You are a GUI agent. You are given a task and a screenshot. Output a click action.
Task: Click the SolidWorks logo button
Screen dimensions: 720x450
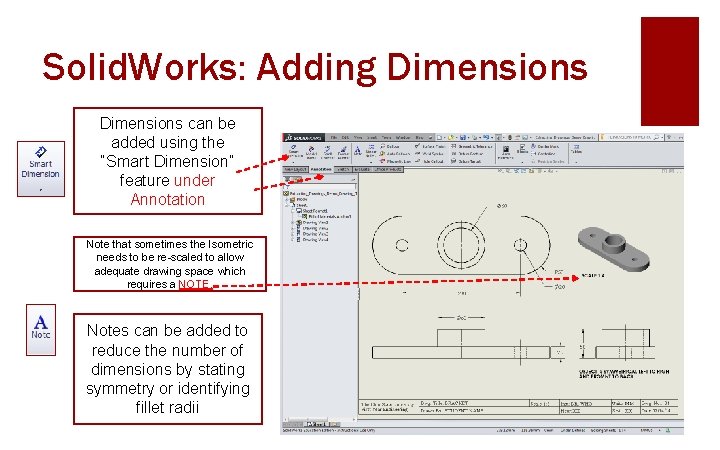(x=304, y=137)
